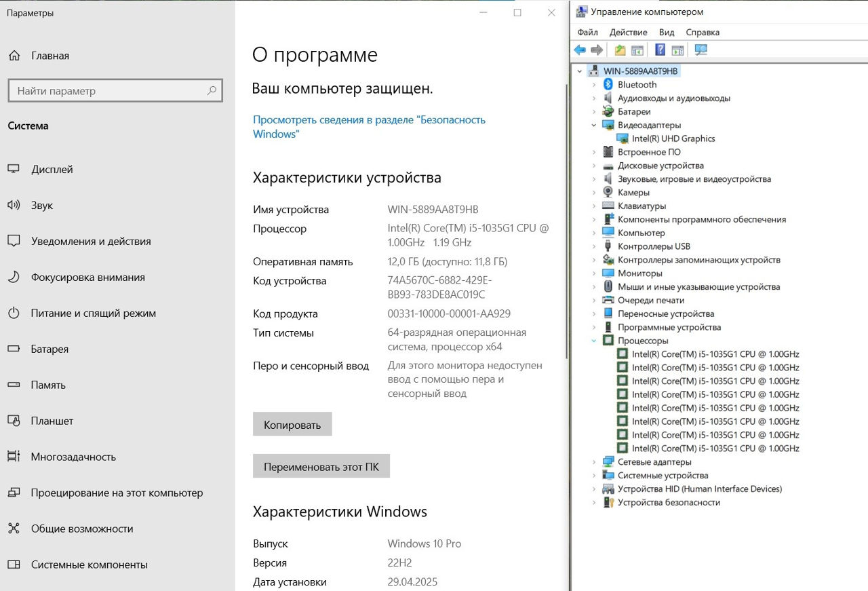
Task: Click the Найти параметр search field
Action: tap(115, 90)
